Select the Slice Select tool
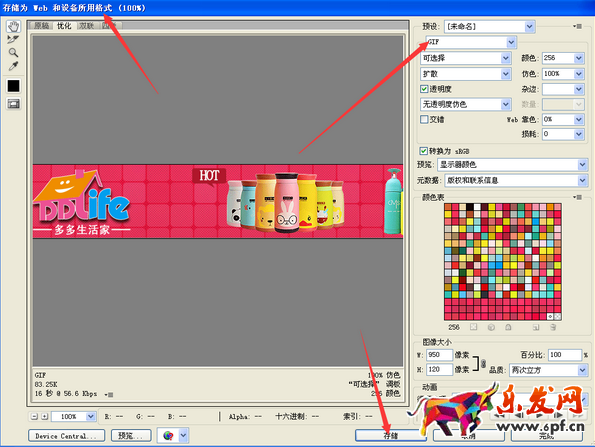 [x=13, y=39]
